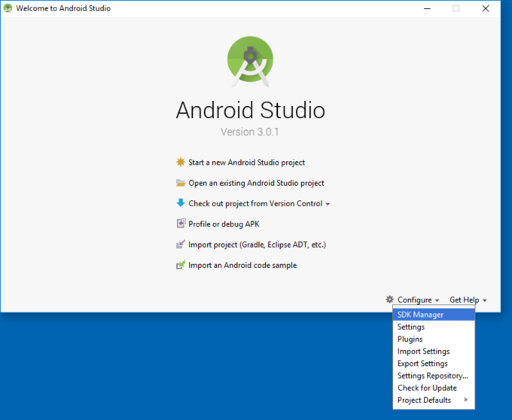512x420 pixels.
Task: Click the folder icon for opening existing project
Action: (x=181, y=183)
